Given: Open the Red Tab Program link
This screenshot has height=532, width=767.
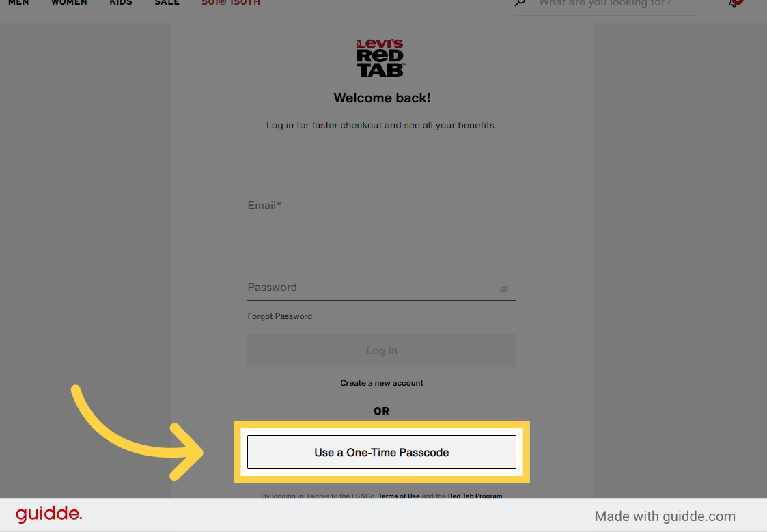Looking at the screenshot, I should coord(475,495).
